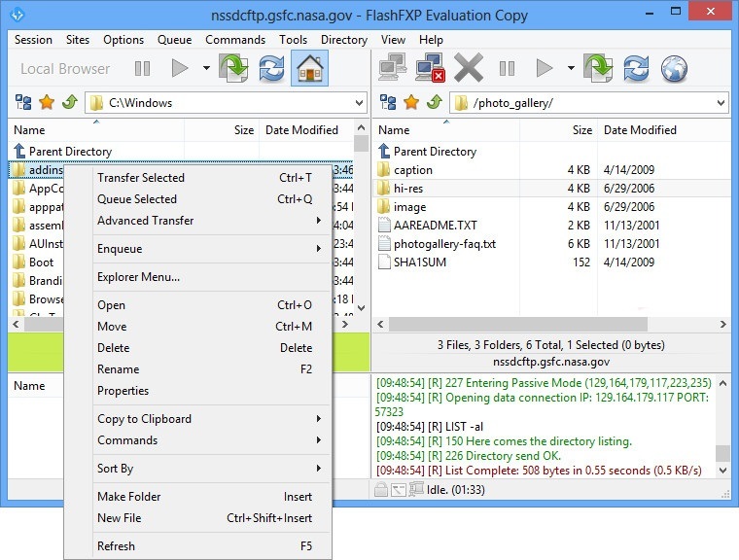Open the Queue menu

[x=174, y=40]
